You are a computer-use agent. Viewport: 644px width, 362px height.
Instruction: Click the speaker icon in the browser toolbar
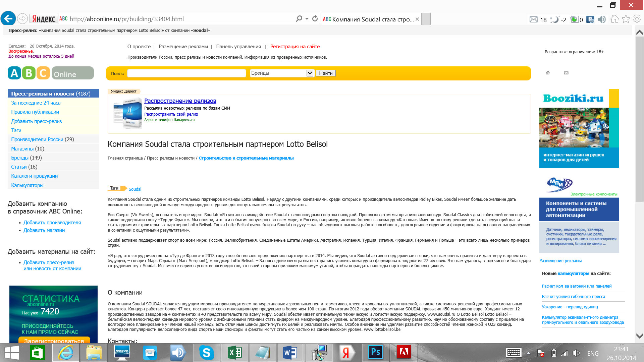point(602,19)
